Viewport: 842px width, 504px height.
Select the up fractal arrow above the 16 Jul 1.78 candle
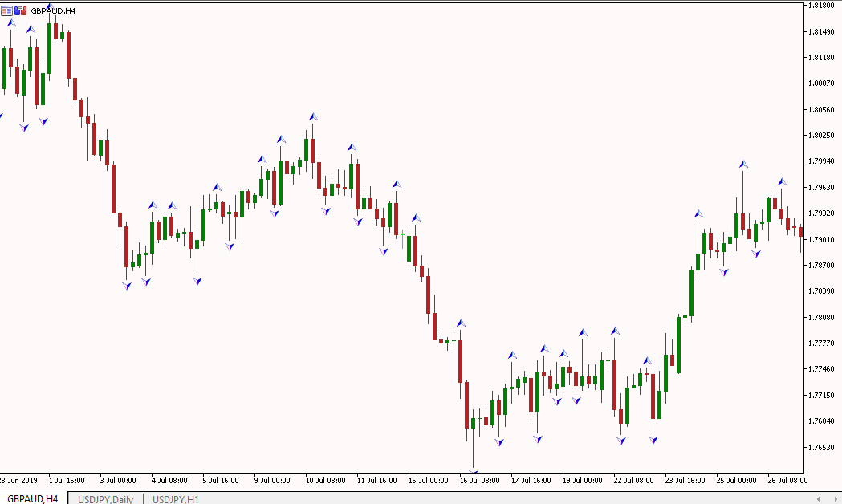click(x=460, y=323)
